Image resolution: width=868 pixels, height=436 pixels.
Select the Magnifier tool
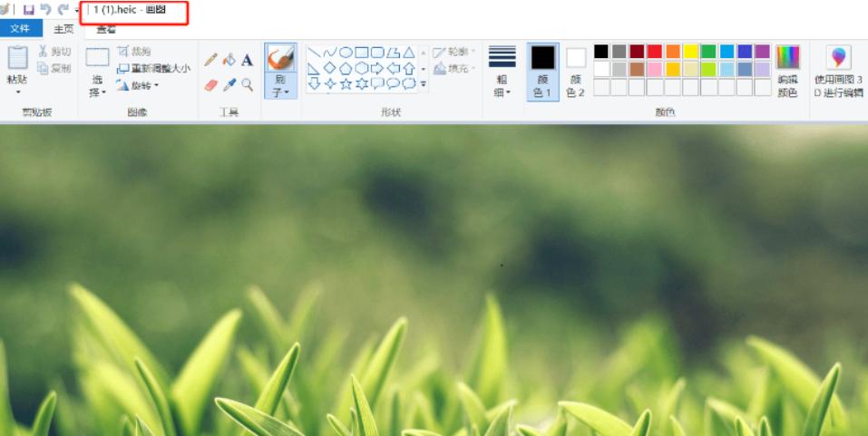pyautogui.click(x=247, y=84)
